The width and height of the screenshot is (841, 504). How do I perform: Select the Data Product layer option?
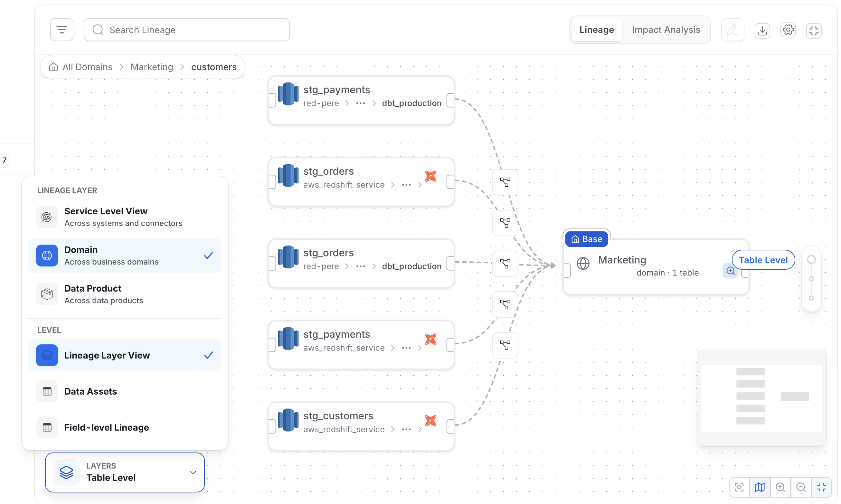pos(125,294)
